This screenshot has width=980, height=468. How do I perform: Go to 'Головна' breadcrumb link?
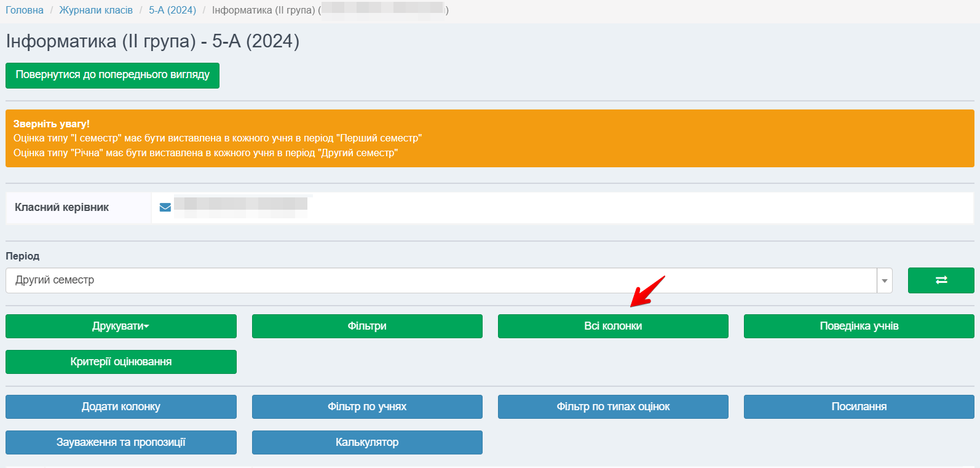pos(25,10)
